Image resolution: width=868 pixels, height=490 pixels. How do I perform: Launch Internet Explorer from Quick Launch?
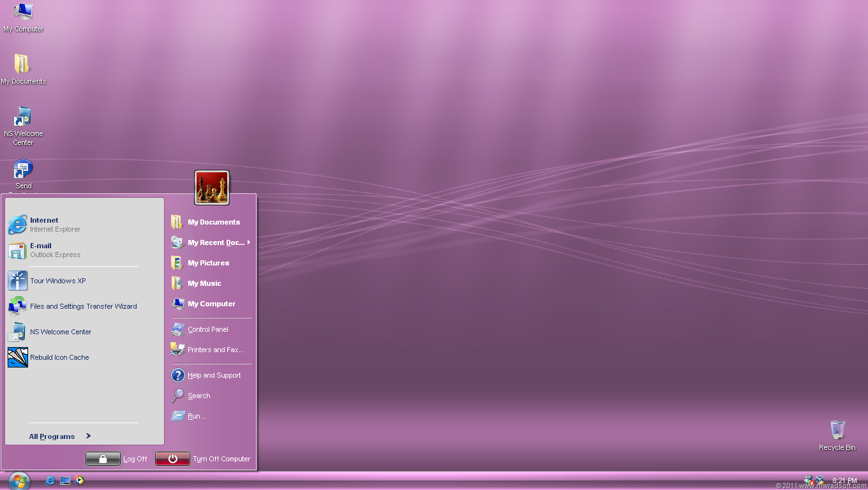tap(50, 480)
